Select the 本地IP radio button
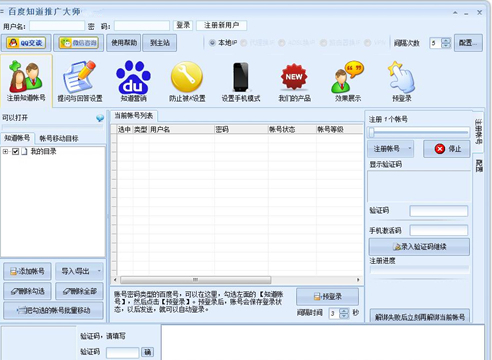 (212, 43)
